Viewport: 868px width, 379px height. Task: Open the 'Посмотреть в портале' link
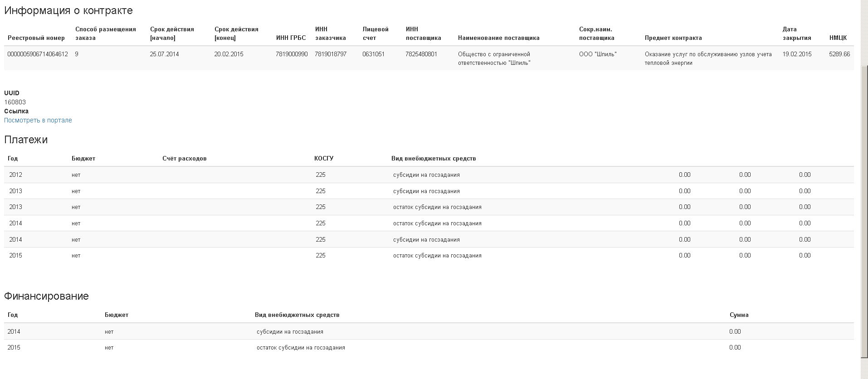click(38, 120)
